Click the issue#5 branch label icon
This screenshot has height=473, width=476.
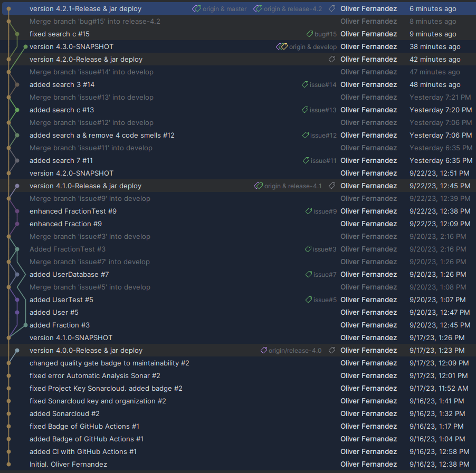tap(308, 300)
